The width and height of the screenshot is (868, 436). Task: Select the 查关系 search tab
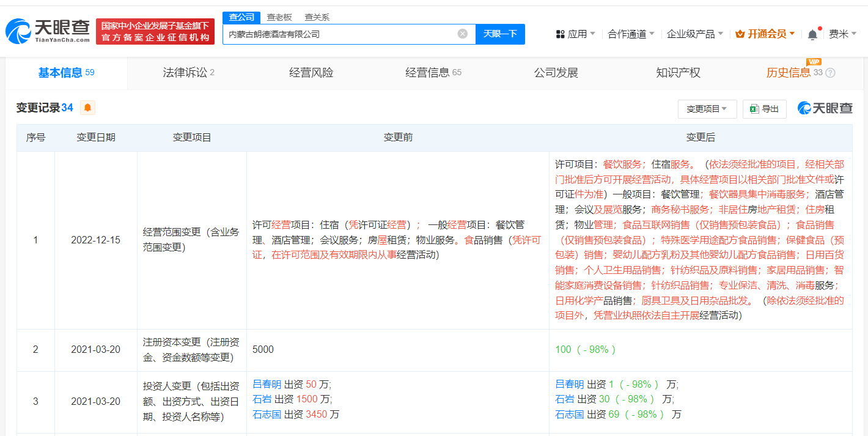[x=317, y=17]
